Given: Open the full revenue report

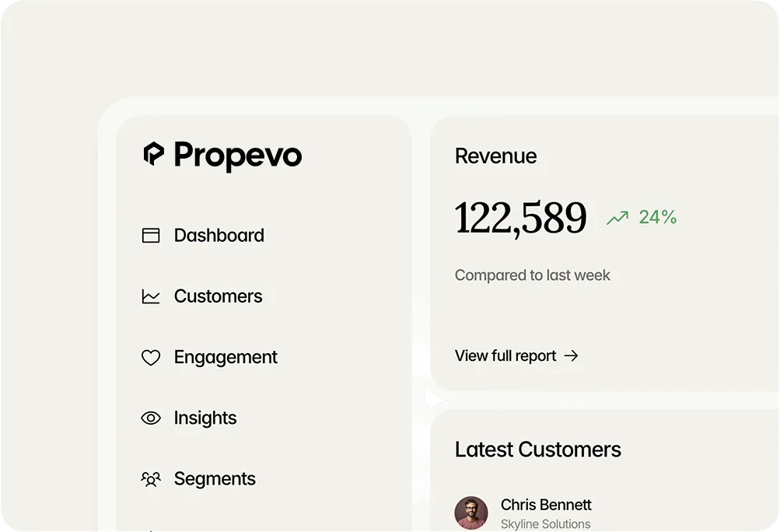Looking at the screenshot, I should [x=505, y=355].
